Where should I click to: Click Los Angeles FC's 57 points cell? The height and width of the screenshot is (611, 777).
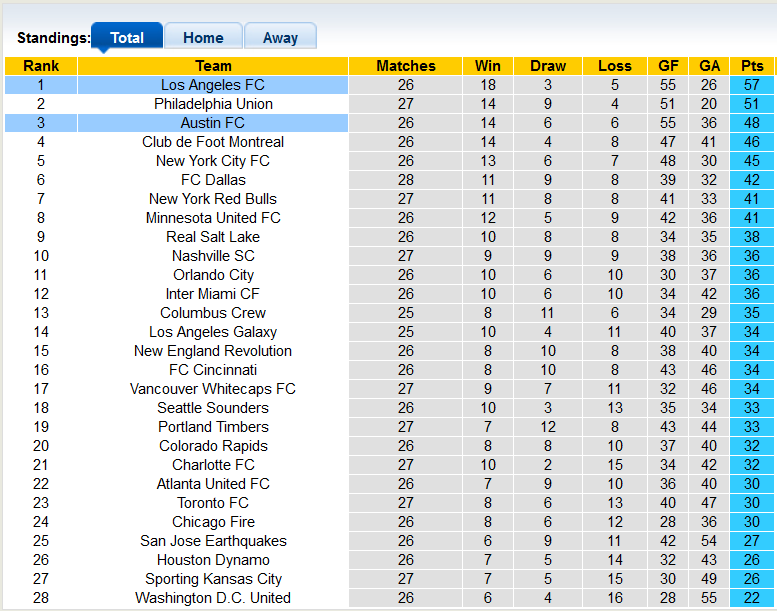pyautogui.click(x=752, y=85)
